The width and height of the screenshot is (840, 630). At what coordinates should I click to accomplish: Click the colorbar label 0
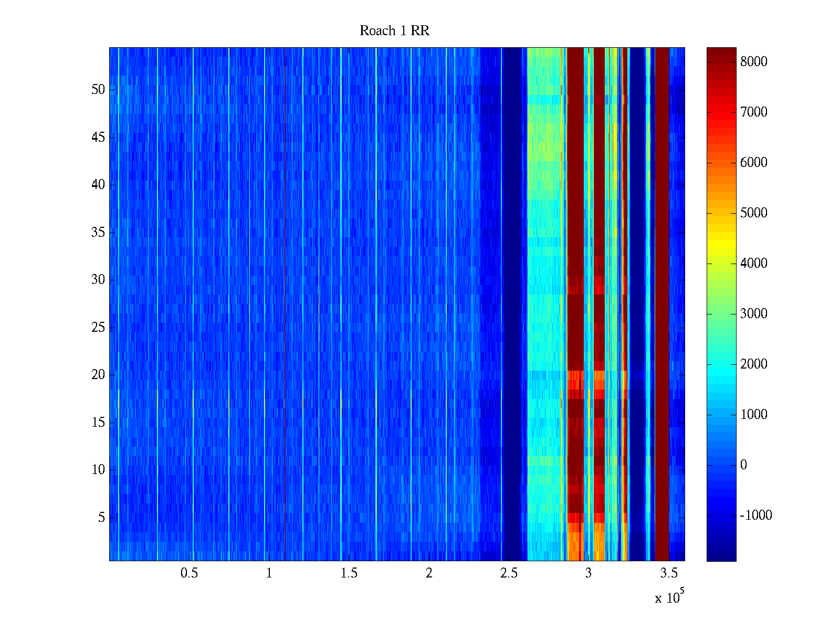pos(743,465)
